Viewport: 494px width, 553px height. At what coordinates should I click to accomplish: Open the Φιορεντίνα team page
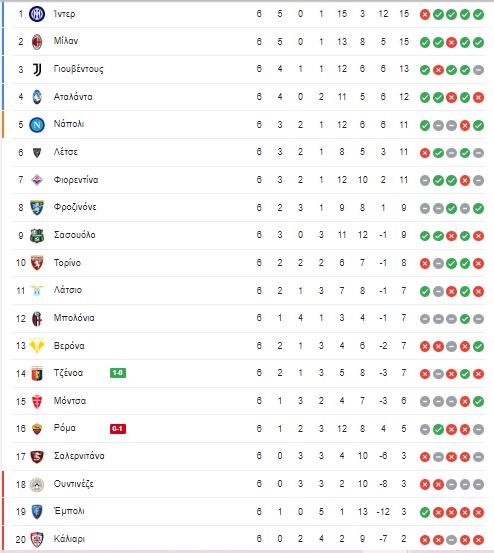[76, 180]
